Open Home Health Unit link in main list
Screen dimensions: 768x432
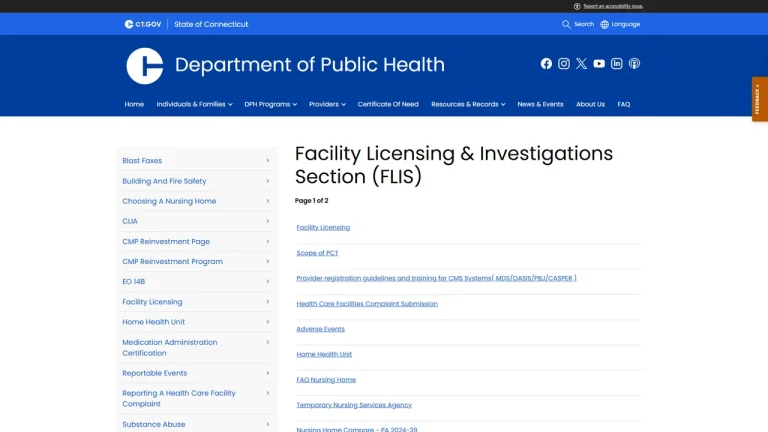point(324,354)
